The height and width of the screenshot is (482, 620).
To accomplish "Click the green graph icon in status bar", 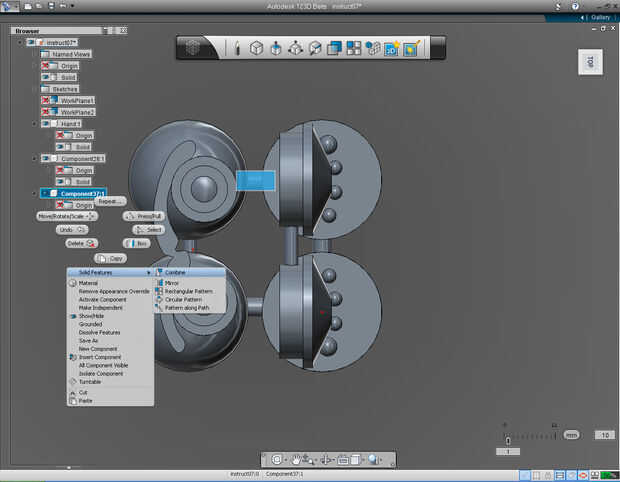I will click(x=609, y=475).
